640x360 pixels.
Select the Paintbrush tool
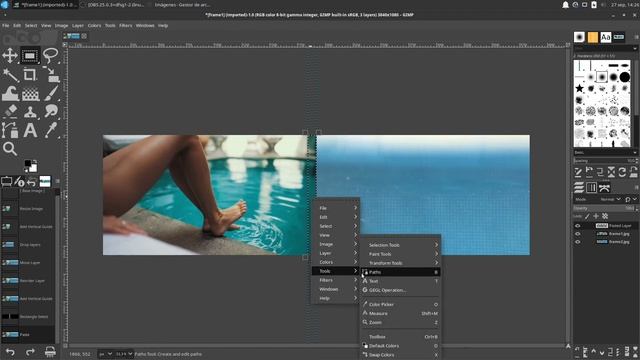51,93
